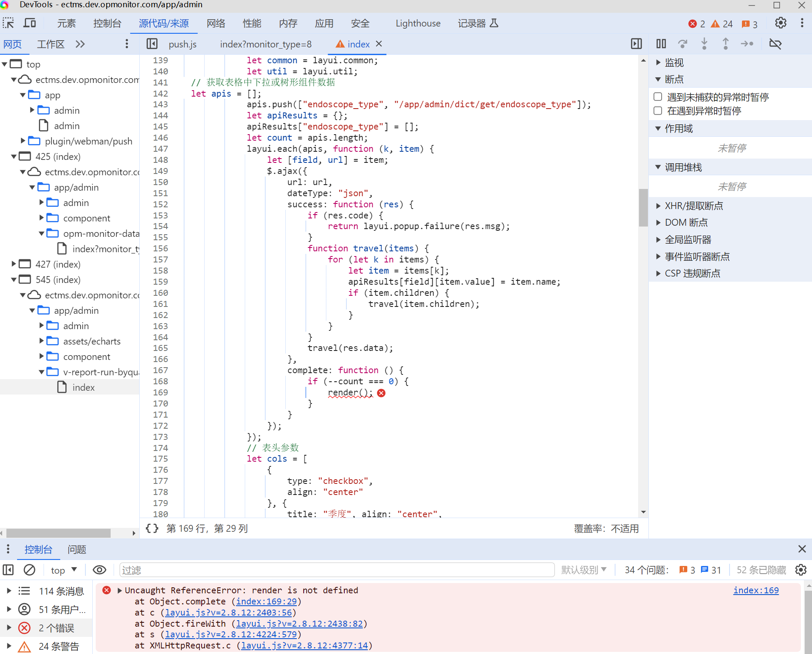The height and width of the screenshot is (654, 812).
Task: Expand the 427 (index) frame node
Action: pyautogui.click(x=14, y=264)
